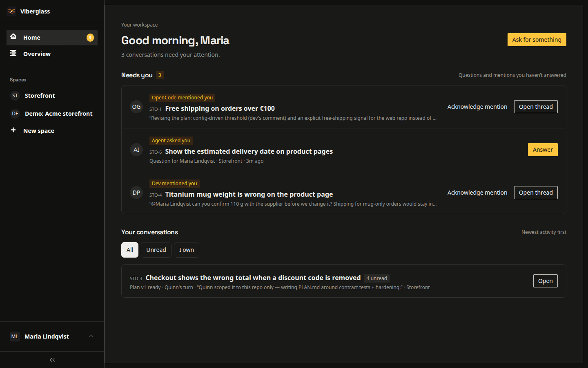Click 'Titanium mug weight is wrong' title
The image size is (588, 368).
click(x=249, y=194)
